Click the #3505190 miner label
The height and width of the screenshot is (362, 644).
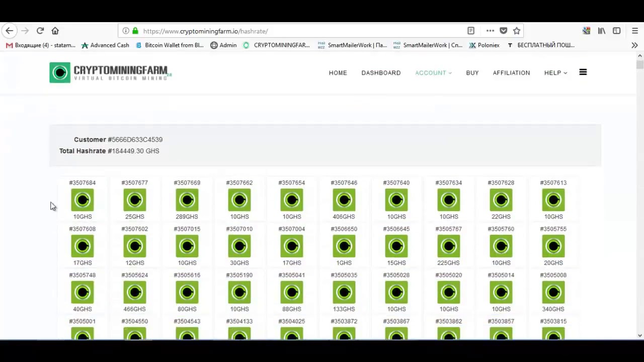coord(239,276)
